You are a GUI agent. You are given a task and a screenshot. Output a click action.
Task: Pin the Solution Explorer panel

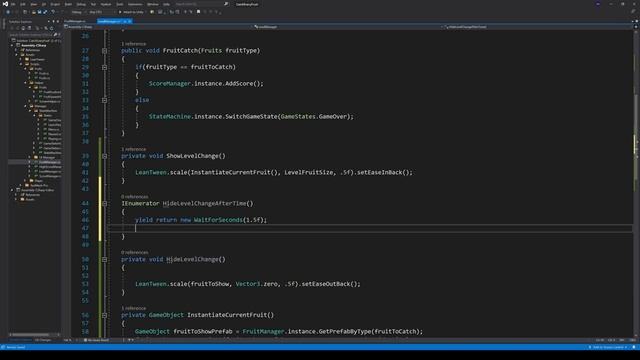[x=53, y=21]
